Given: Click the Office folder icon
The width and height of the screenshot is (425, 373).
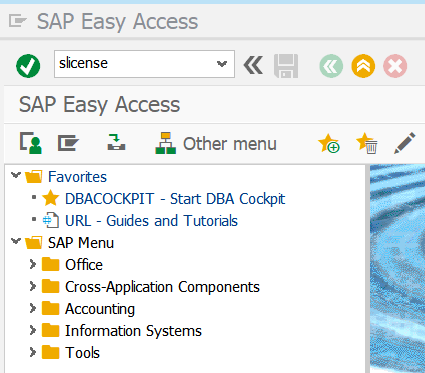Looking at the screenshot, I should click(x=51, y=264).
